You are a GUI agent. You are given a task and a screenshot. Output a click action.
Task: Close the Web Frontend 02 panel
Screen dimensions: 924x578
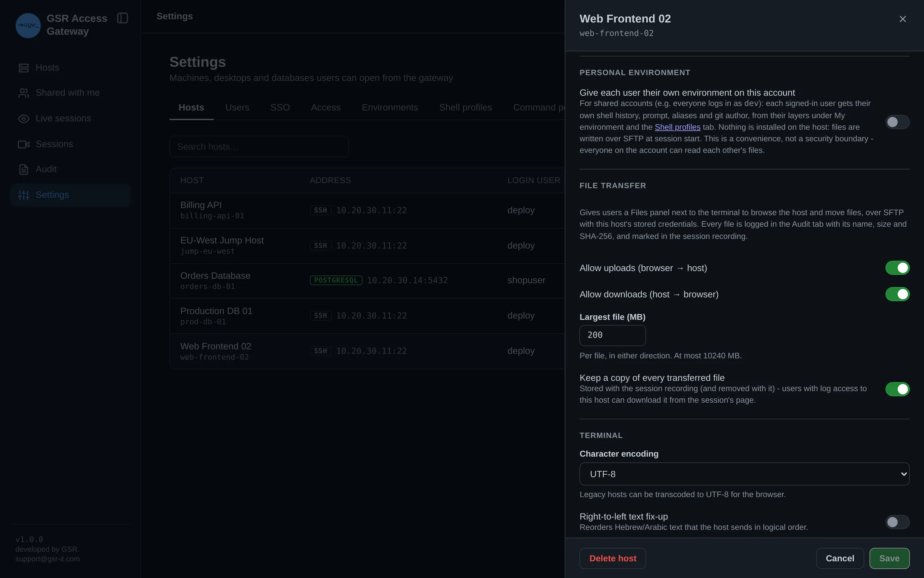coord(902,19)
